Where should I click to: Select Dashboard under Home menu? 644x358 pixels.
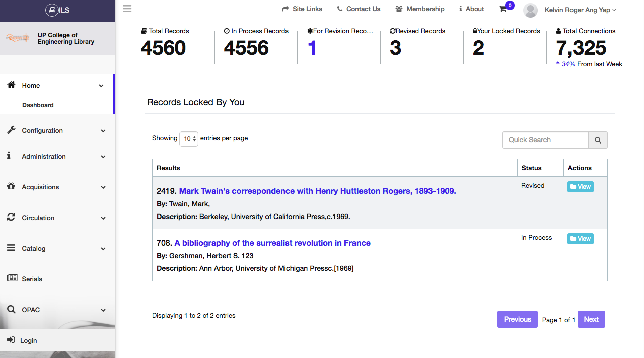(38, 105)
